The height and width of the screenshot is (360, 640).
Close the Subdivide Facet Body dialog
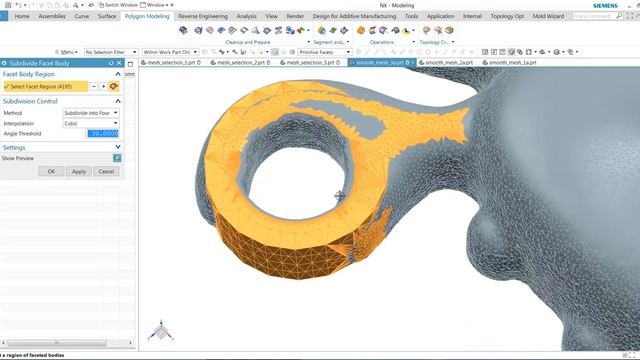point(119,63)
